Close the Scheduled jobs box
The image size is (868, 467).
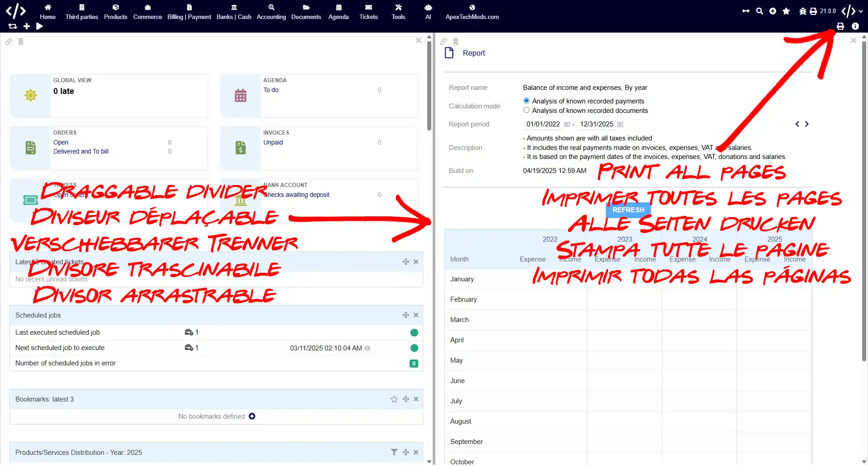(416, 315)
